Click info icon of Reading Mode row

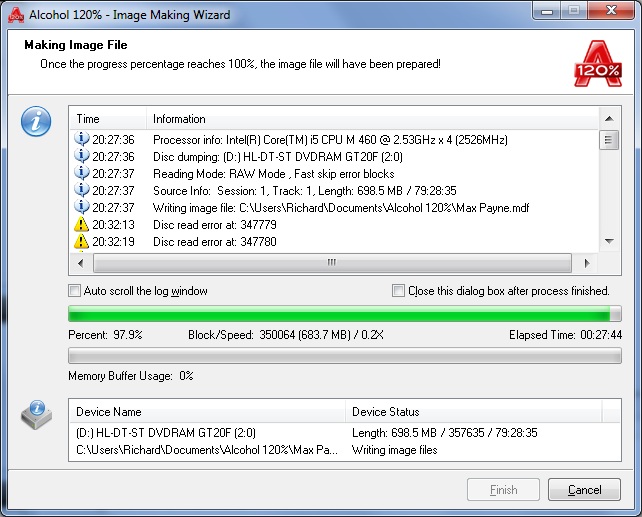click(81, 173)
